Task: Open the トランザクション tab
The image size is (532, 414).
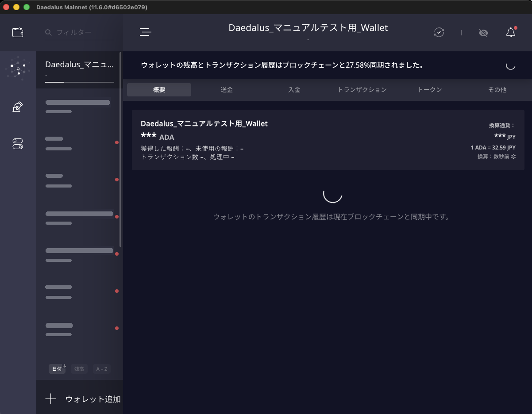Action: point(362,90)
